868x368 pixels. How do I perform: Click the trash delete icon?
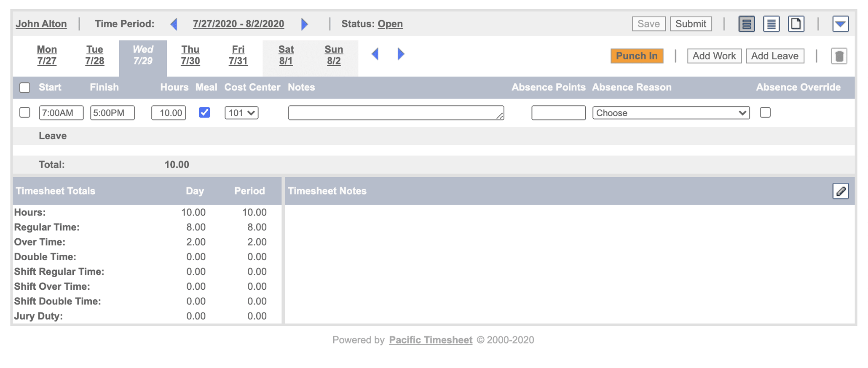(x=839, y=56)
